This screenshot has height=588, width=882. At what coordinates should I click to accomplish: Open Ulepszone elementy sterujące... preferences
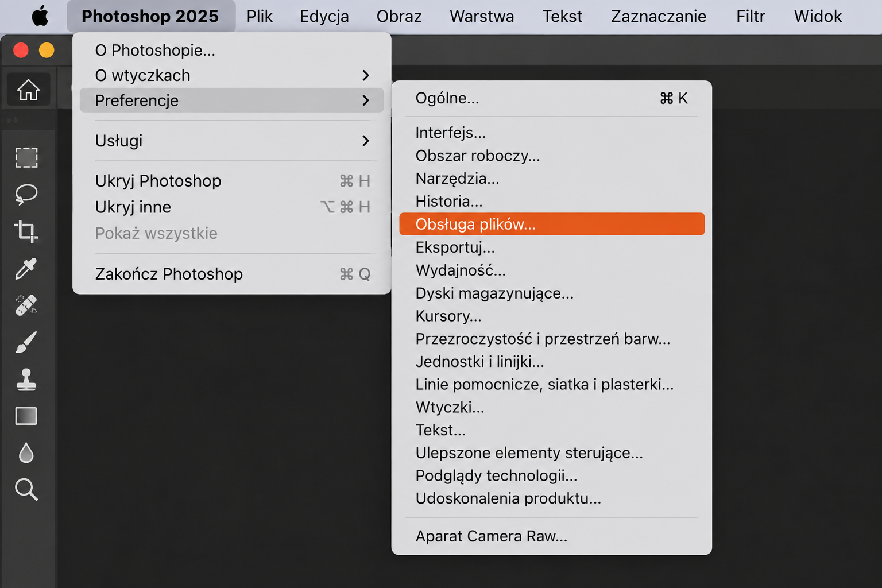pyautogui.click(x=552, y=453)
